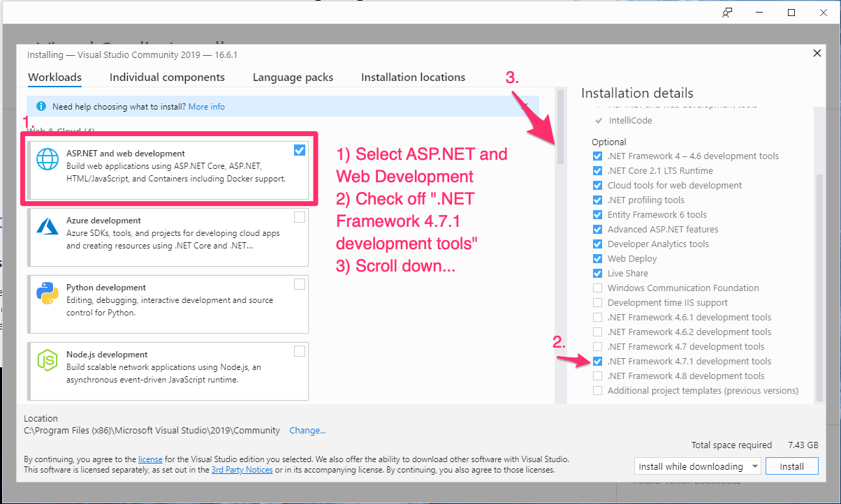Uncheck Live Share option

click(597, 273)
